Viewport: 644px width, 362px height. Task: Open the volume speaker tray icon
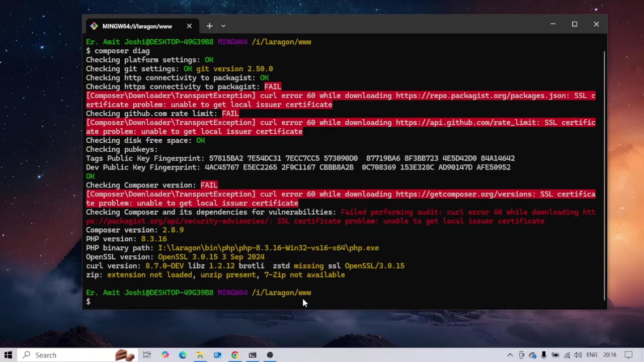coord(578,355)
